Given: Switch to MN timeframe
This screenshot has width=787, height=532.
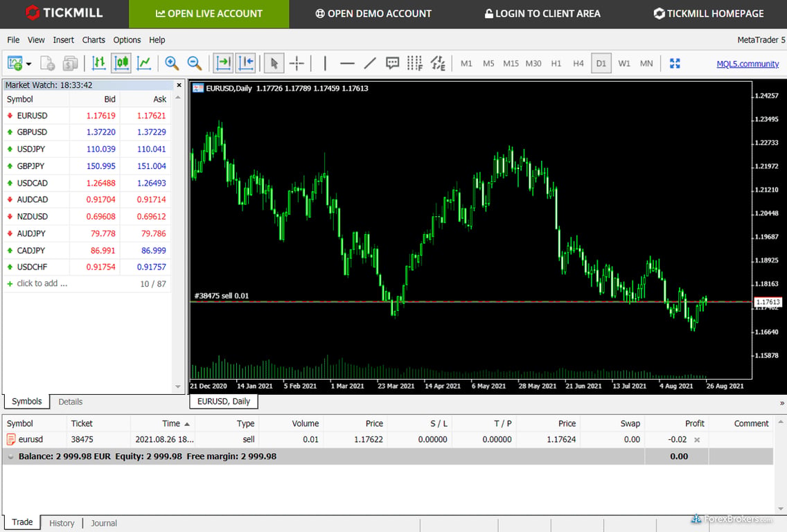Looking at the screenshot, I should (646, 63).
